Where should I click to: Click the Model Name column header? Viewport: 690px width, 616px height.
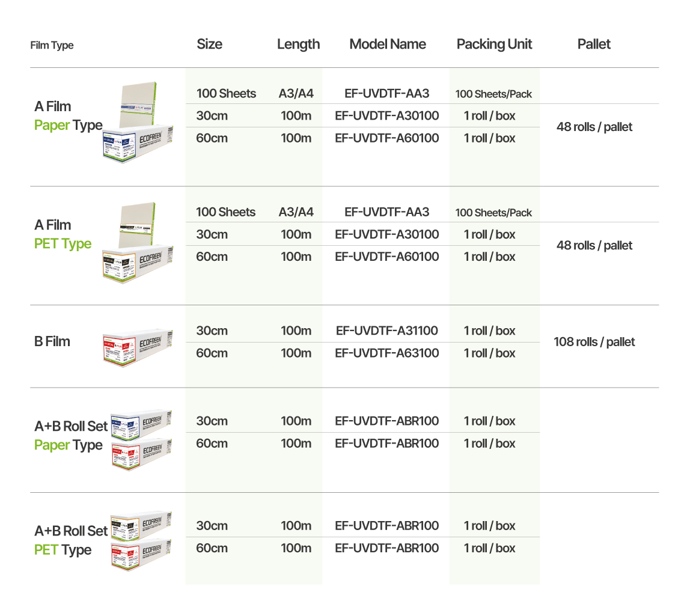click(388, 44)
